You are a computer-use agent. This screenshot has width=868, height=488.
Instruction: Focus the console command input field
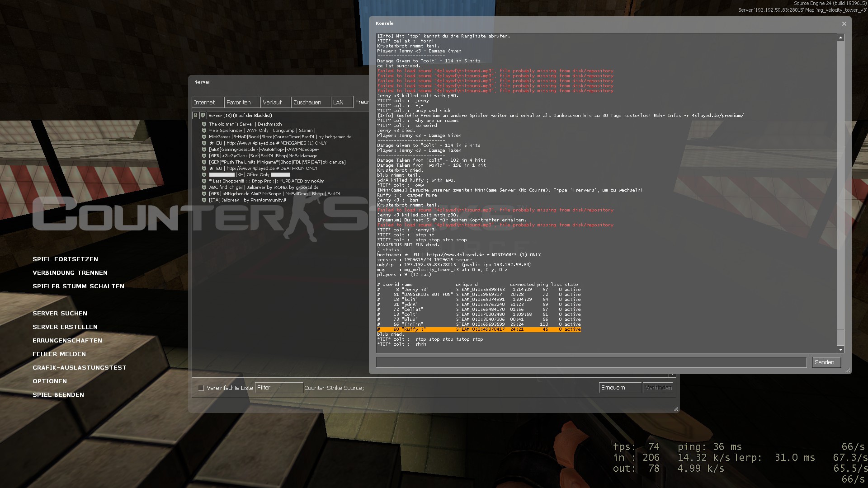(591, 362)
